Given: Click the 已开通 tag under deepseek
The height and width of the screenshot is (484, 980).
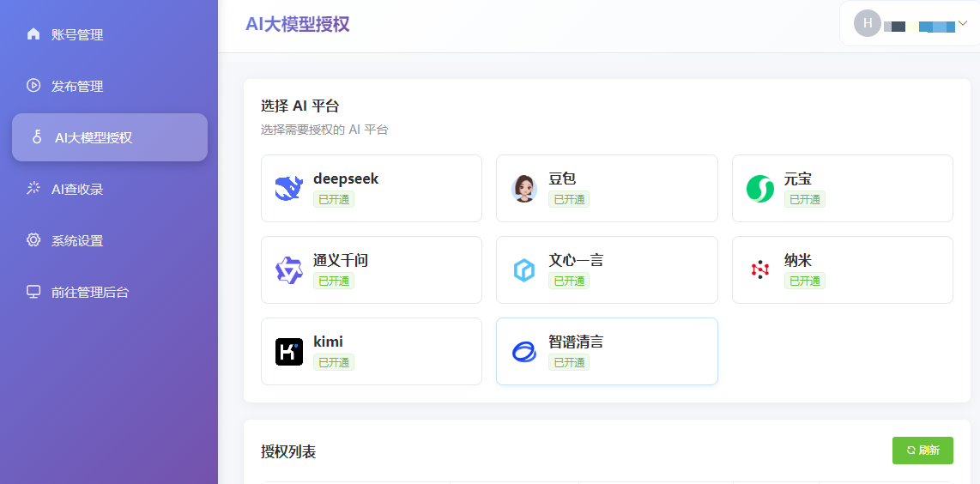Looking at the screenshot, I should pyautogui.click(x=334, y=199).
